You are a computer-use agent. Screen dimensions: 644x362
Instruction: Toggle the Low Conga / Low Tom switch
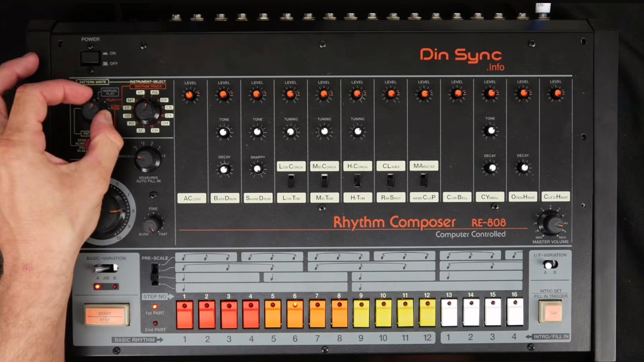tap(291, 181)
